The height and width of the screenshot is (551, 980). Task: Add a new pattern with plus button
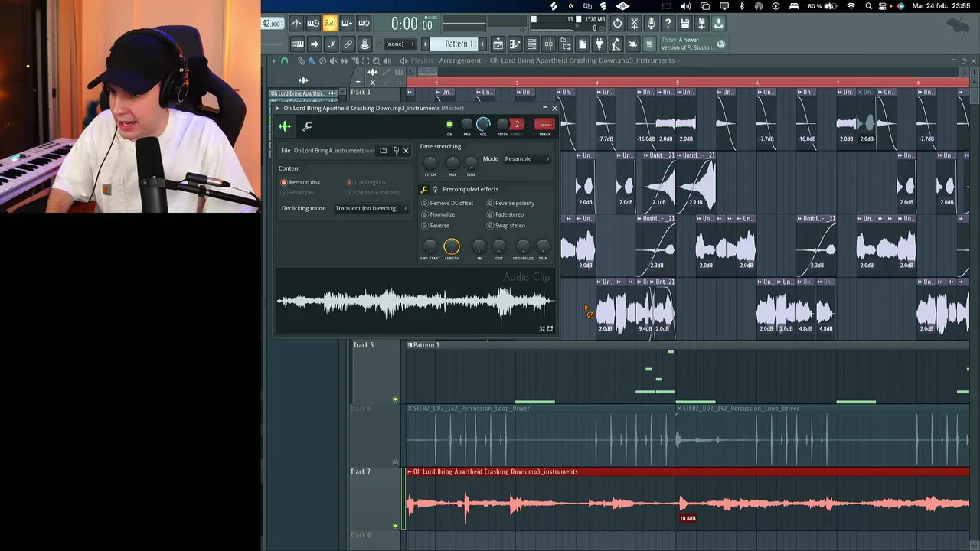pyautogui.click(x=482, y=44)
